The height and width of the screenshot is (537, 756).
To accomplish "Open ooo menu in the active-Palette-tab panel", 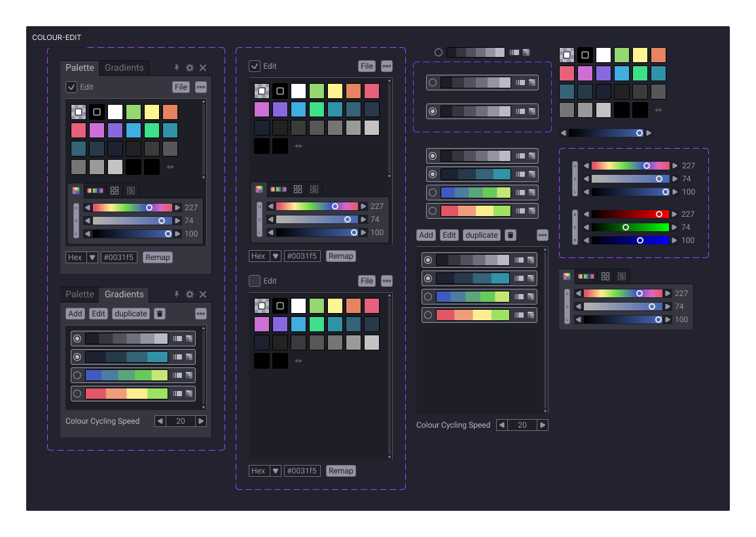I will [201, 87].
